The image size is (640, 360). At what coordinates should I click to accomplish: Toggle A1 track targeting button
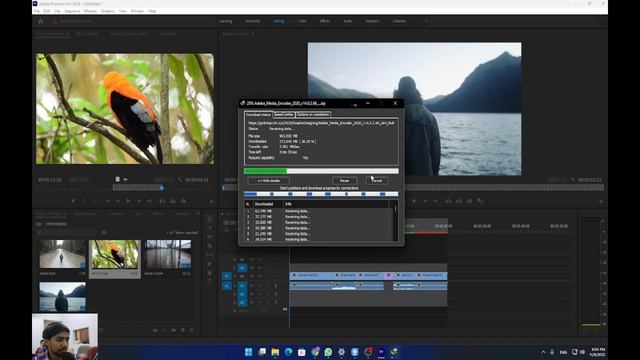[x=242, y=286]
